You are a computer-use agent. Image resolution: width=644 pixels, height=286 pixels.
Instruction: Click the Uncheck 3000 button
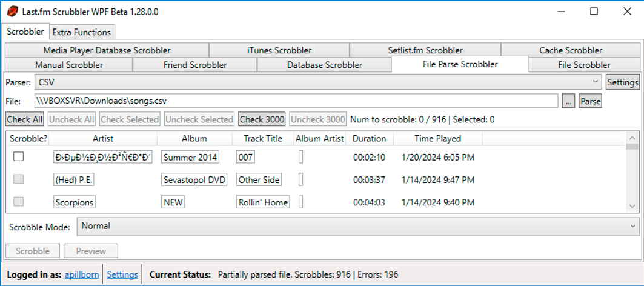coord(318,119)
